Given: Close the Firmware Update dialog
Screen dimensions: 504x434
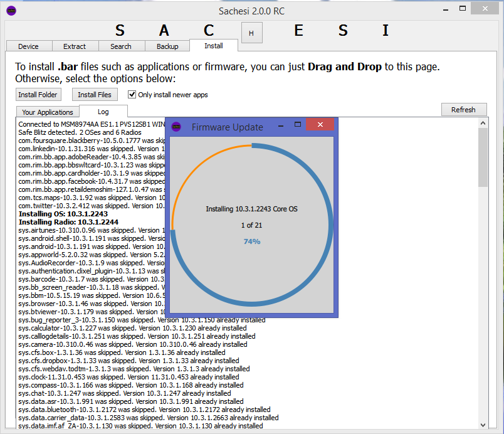Looking at the screenshot, I should (320, 124).
